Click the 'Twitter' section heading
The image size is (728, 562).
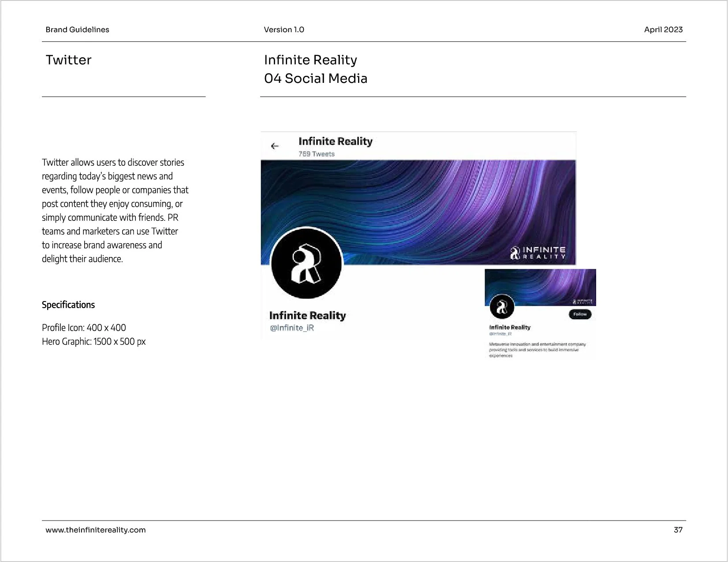pyautogui.click(x=68, y=60)
